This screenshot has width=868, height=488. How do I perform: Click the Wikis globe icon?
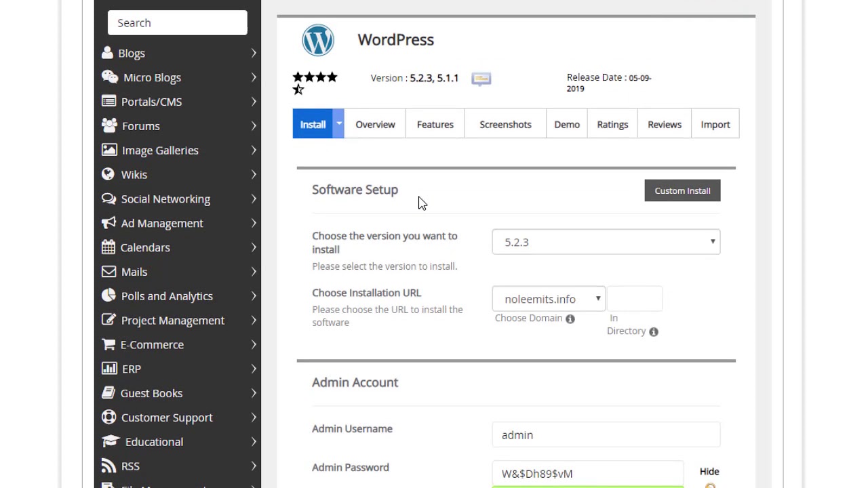108,174
